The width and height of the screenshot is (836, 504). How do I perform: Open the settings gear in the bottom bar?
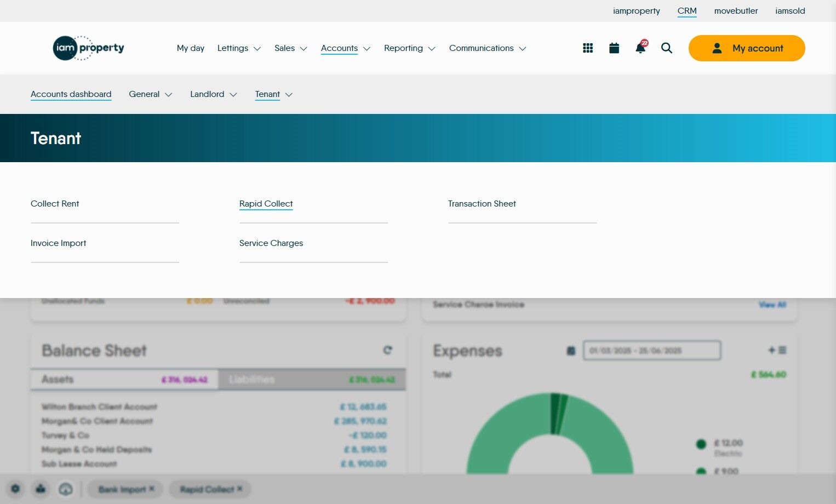click(x=15, y=489)
